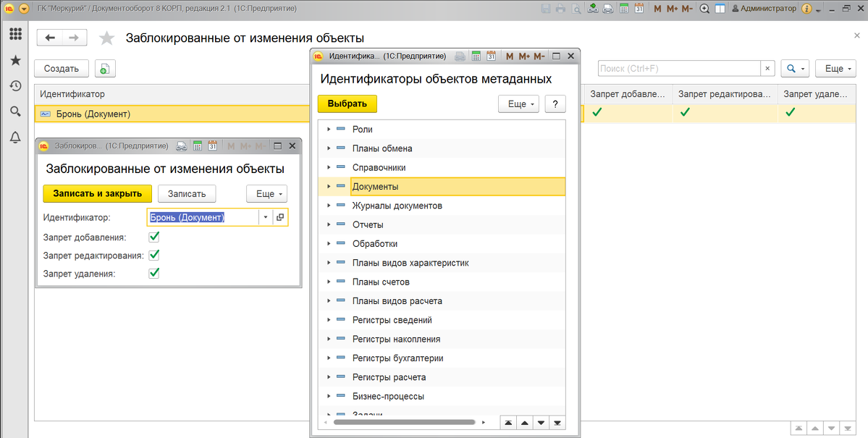Expand the Справочники tree node
The height and width of the screenshot is (438, 868).
point(329,167)
